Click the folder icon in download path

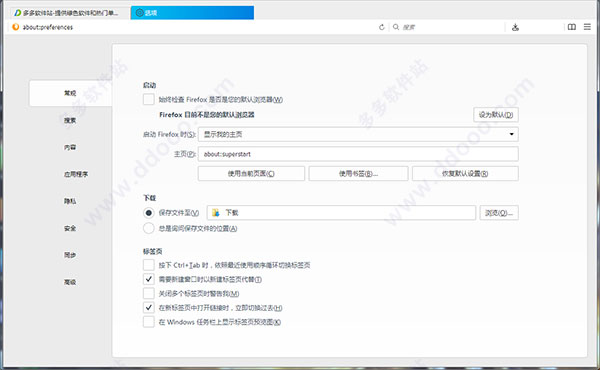pos(216,213)
